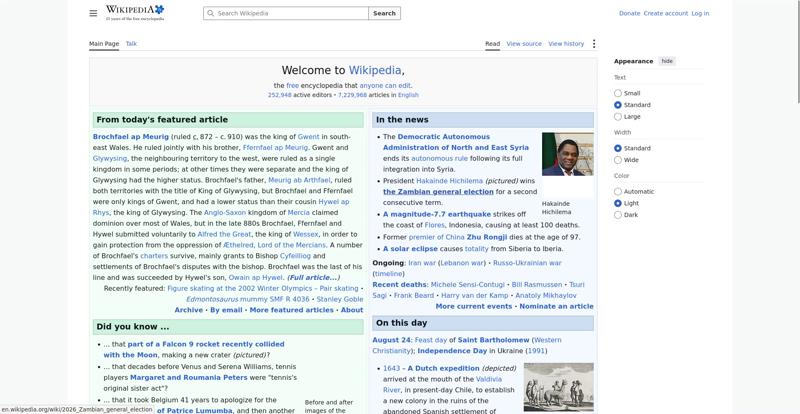The width and height of the screenshot is (800, 414).
Task: Open the featured article Archive link
Action: (x=188, y=310)
